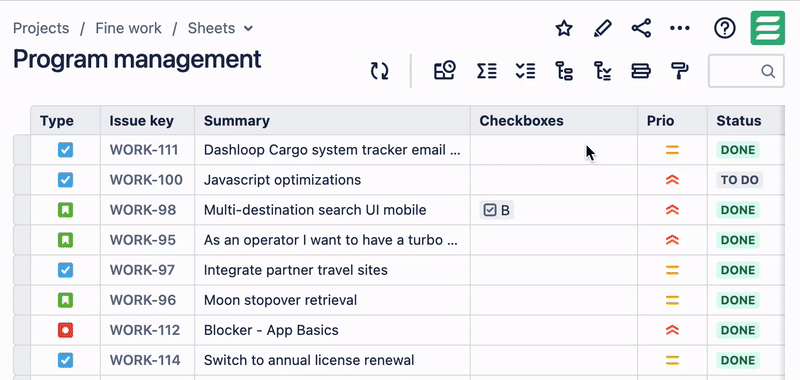Image resolution: width=800 pixels, height=380 pixels.
Task: Open issue WORK-112 link
Action: (x=145, y=330)
